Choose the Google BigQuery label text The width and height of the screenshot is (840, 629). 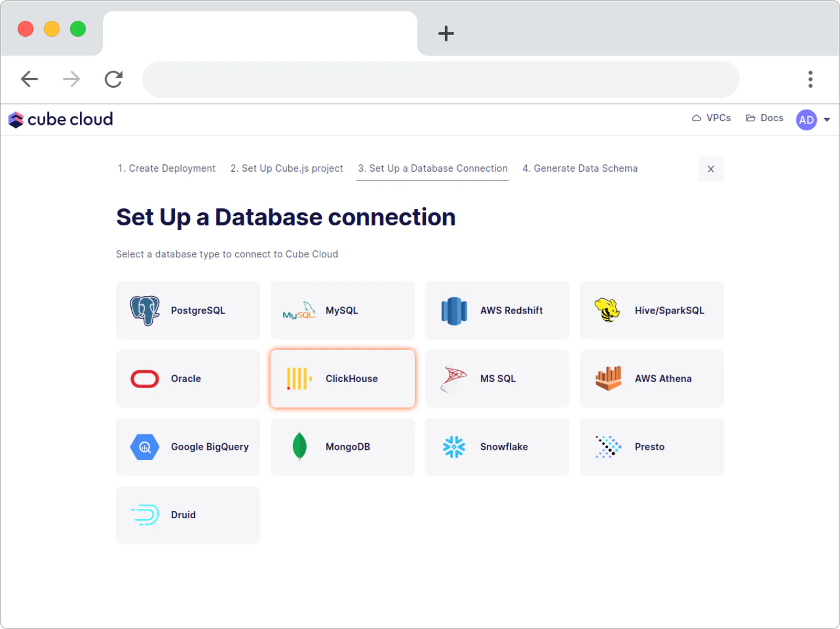coord(210,447)
